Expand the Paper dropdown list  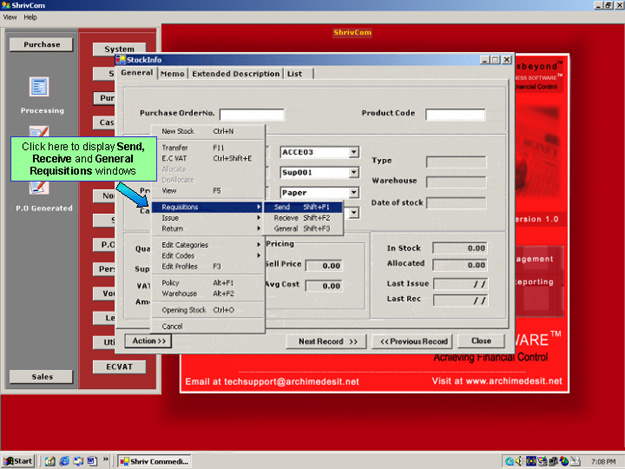pyautogui.click(x=354, y=192)
